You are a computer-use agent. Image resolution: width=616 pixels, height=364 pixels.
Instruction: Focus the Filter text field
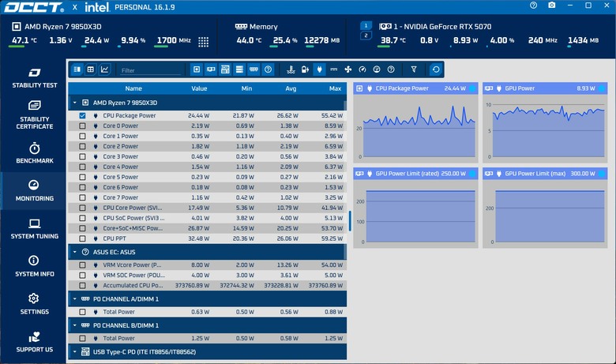click(x=151, y=70)
